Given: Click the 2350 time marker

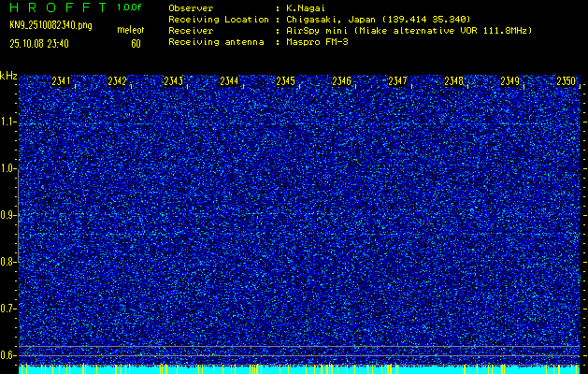Looking at the screenshot, I should click(566, 81).
